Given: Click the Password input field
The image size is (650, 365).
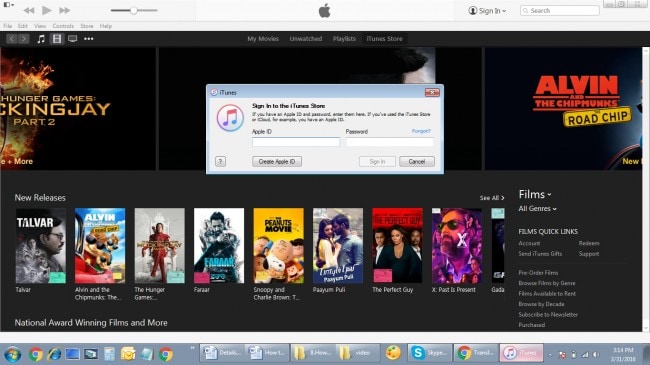Looking at the screenshot, I should point(390,142).
